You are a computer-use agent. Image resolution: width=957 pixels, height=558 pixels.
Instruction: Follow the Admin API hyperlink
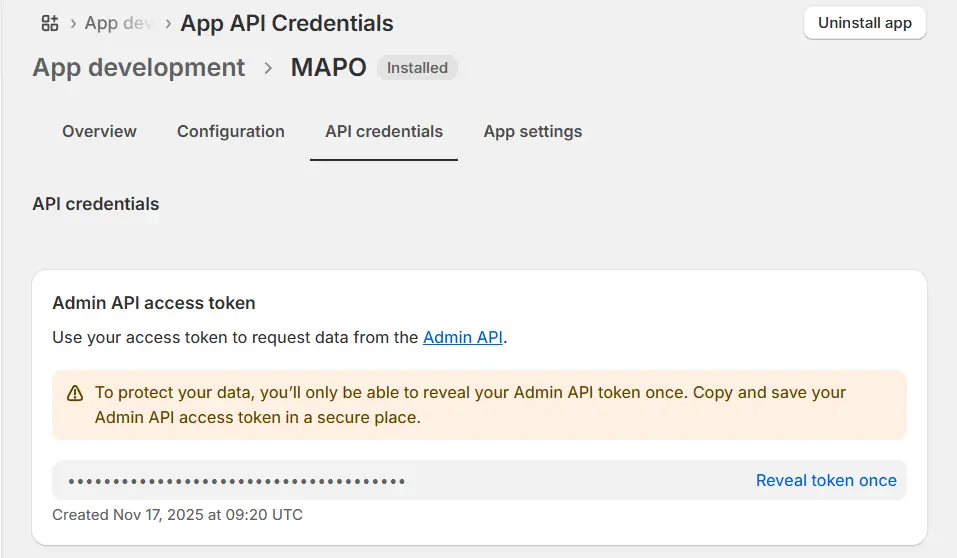coord(462,338)
